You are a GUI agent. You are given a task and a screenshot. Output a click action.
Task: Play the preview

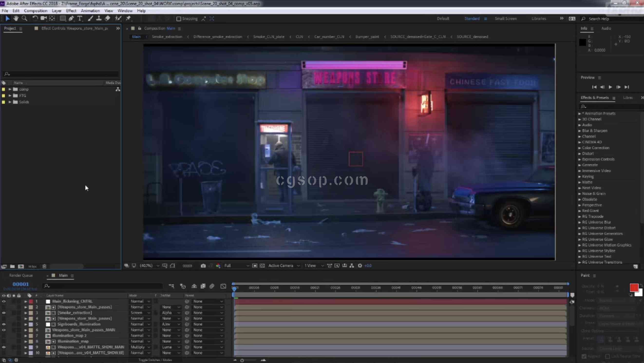(610, 87)
